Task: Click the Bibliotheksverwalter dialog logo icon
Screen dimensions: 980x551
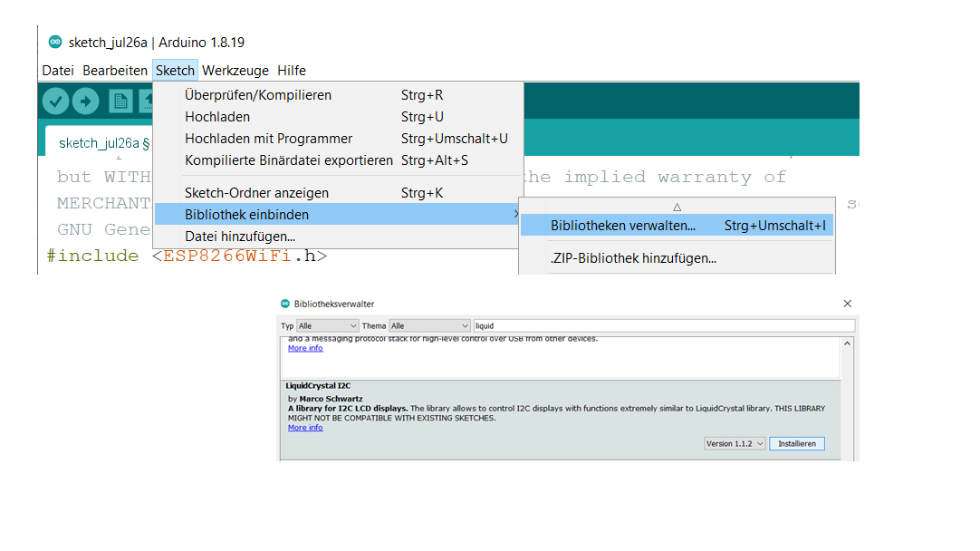Action: 285,304
